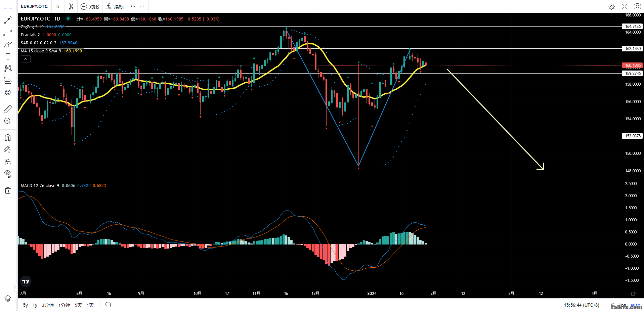The image size is (644, 311).
Task: Enter fullscreen mode
Action: [625, 6]
